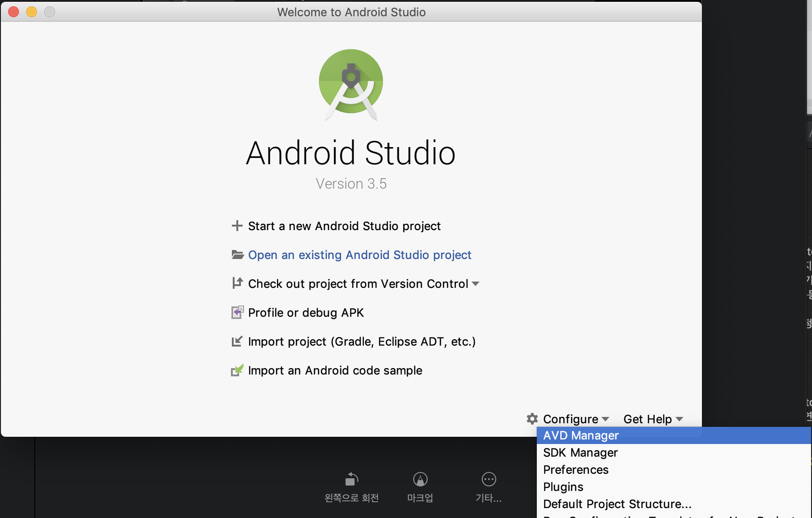Screen dimensions: 812x518
Task: Select SDK Manager from the menu
Action: pos(674,453)
